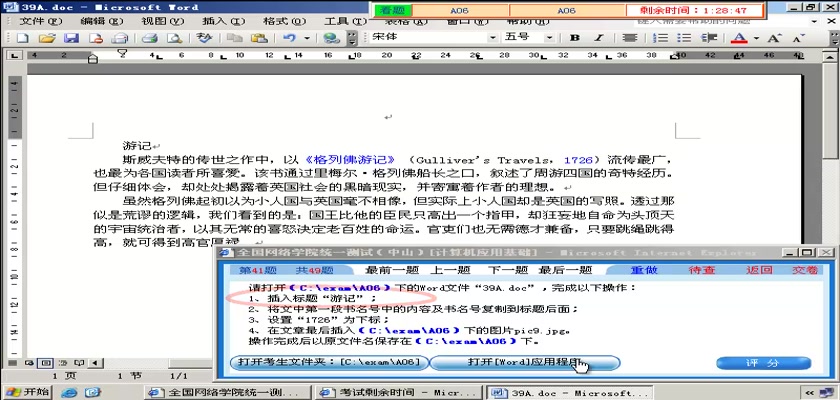Open the 文件 menu

pos(41,22)
